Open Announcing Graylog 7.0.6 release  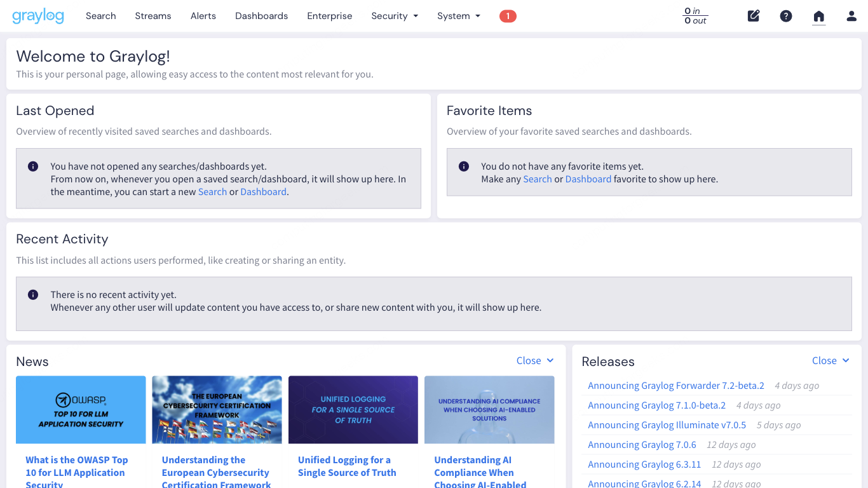pos(642,445)
